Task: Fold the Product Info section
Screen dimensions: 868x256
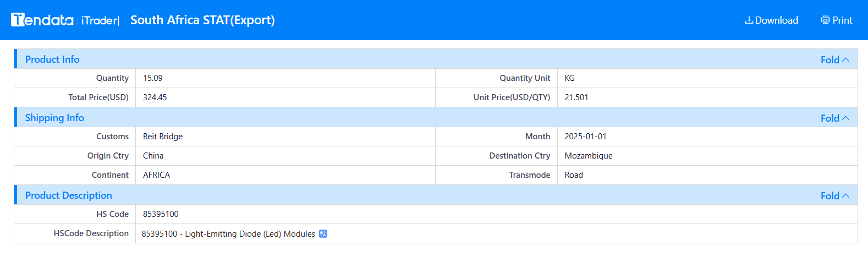Action: pos(835,59)
